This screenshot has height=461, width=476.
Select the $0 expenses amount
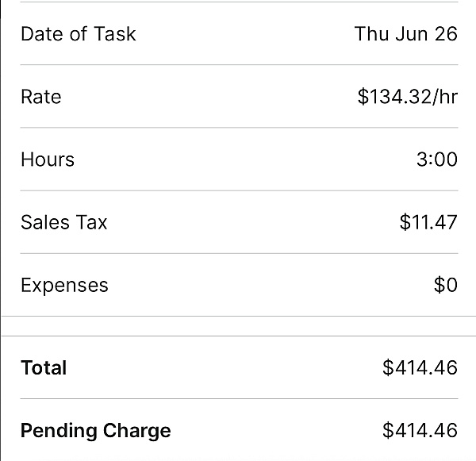pyautogui.click(x=446, y=285)
